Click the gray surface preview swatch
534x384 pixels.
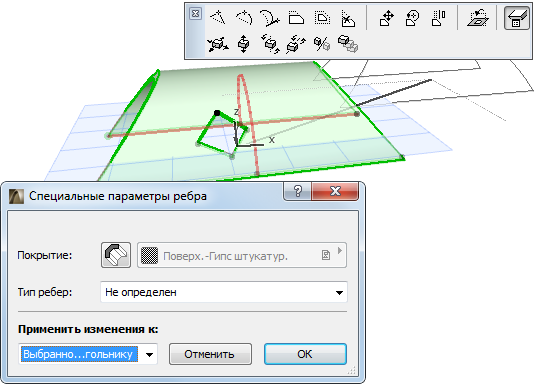click(x=149, y=255)
